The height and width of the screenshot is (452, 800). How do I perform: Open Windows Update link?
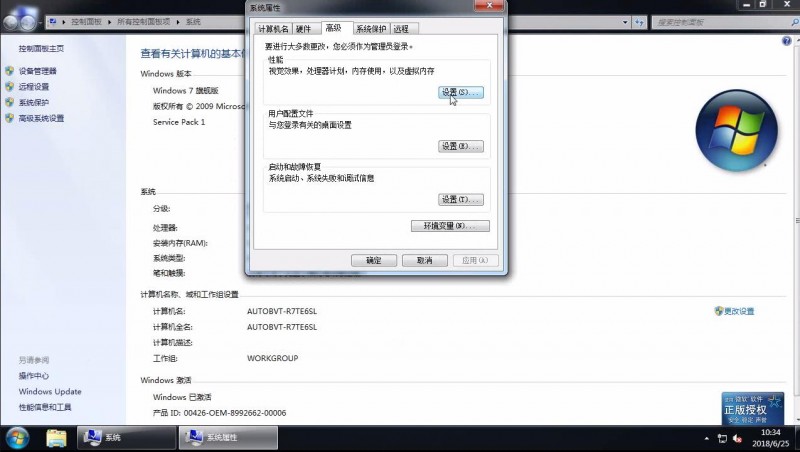(x=50, y=392)
